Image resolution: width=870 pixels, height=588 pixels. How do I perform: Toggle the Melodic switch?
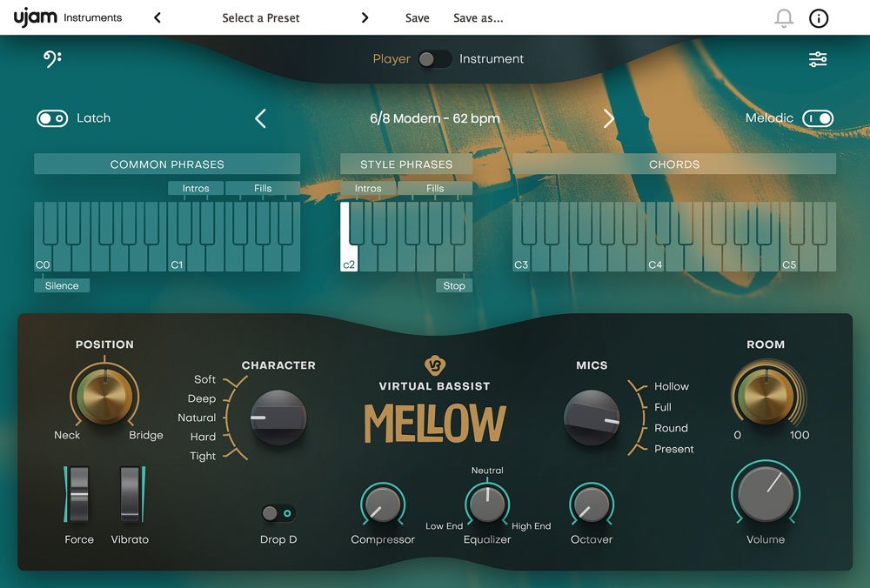[818, 118]
